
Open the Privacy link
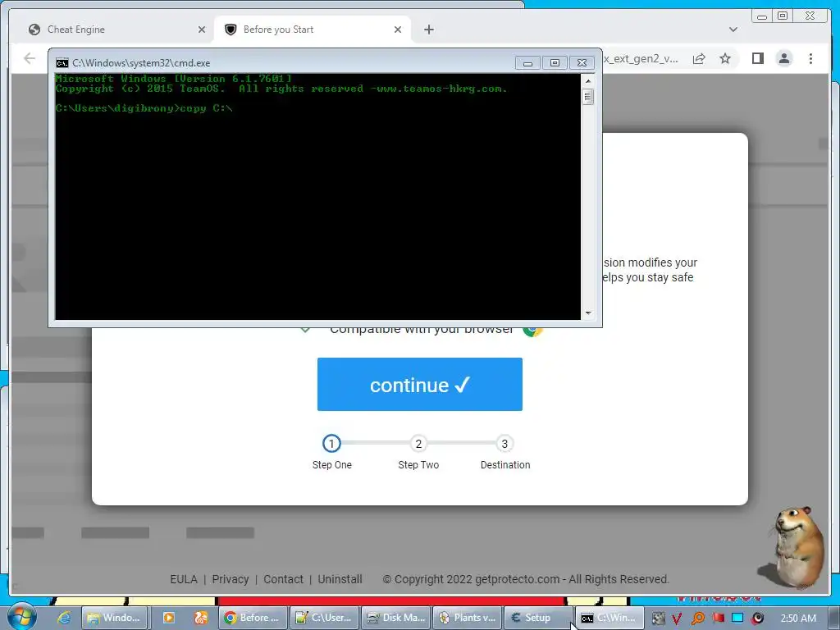pyautogui.click(x=231, y=579)
